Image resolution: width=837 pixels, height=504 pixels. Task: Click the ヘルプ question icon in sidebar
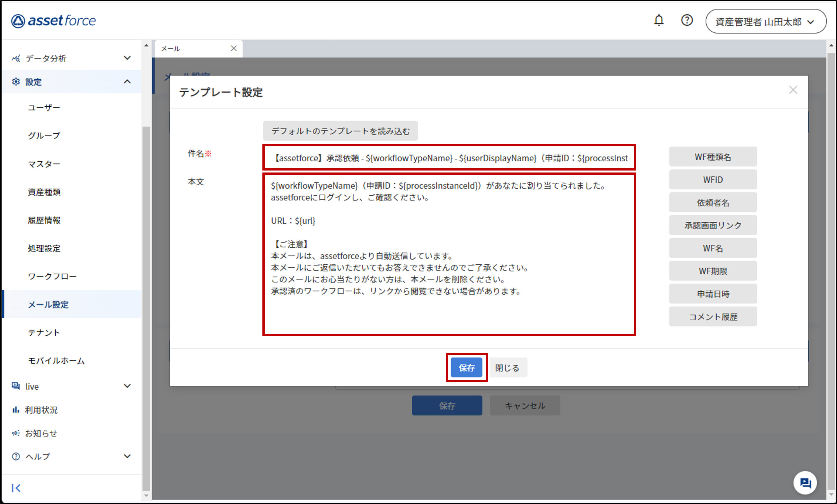(16, 456)
